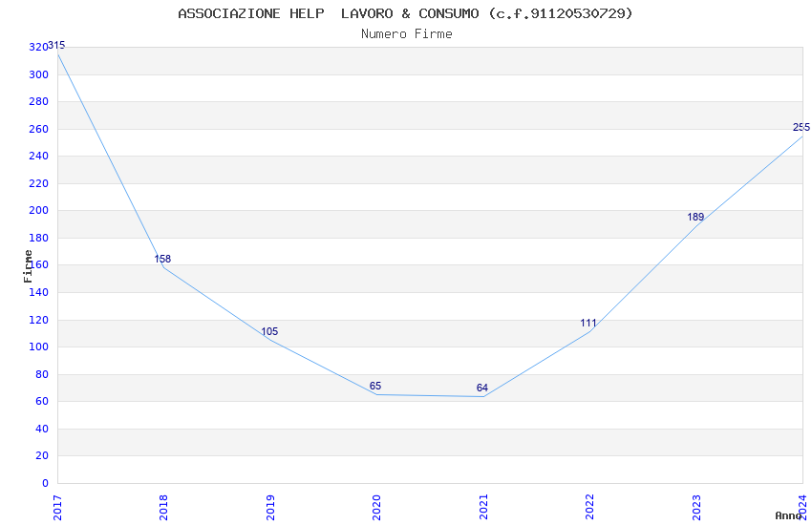Click the y-axis tick label 240
812x525 pixels.
pyautogui.click(x=38, y=157)
